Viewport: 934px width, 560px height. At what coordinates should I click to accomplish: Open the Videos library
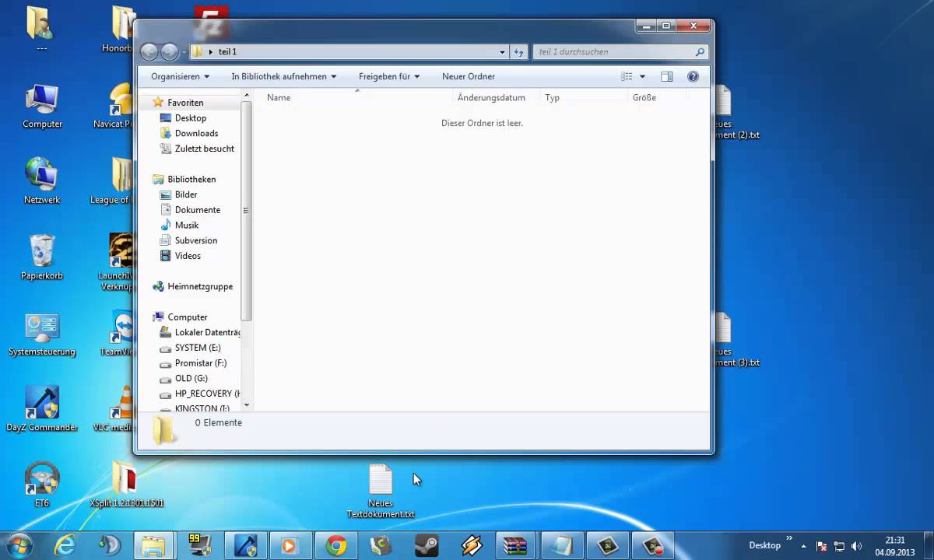tap(187, 256)
